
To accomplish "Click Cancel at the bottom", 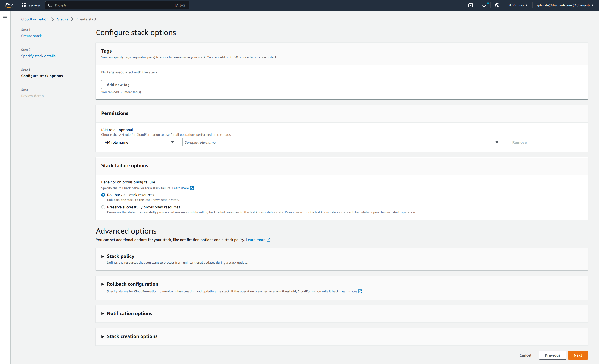I will click(x=525, y=355).
